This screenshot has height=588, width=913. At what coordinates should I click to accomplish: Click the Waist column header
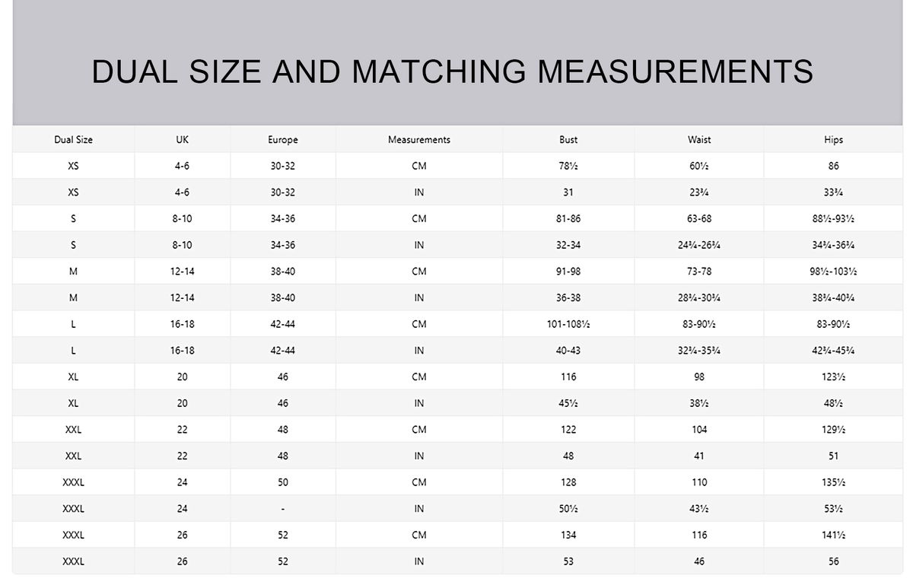[x=698, y=140]
